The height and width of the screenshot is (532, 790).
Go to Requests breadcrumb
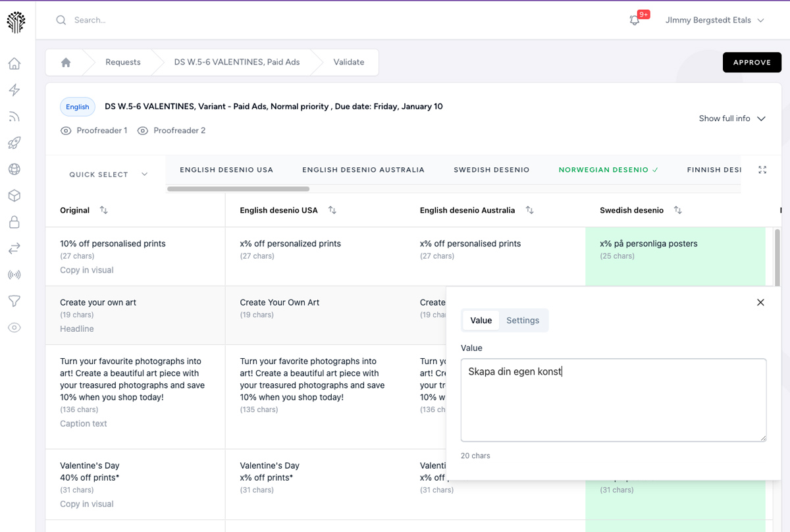[x=123, y=62]
